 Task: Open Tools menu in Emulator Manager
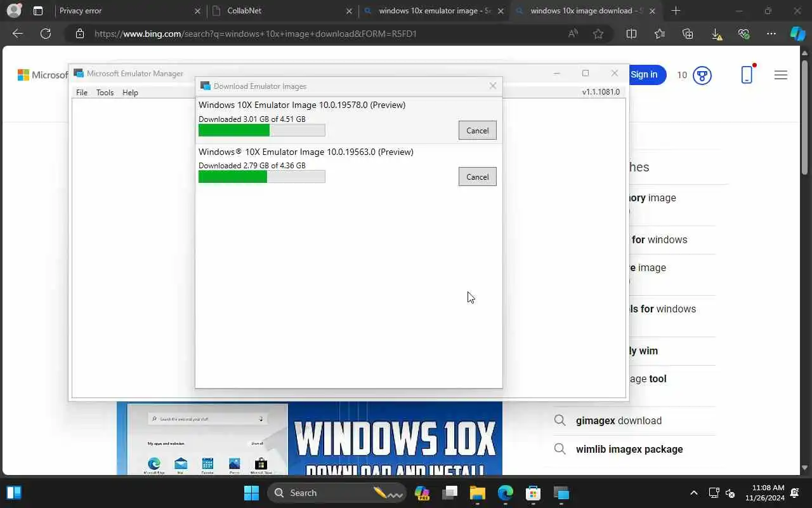click(x=105, y=92)
